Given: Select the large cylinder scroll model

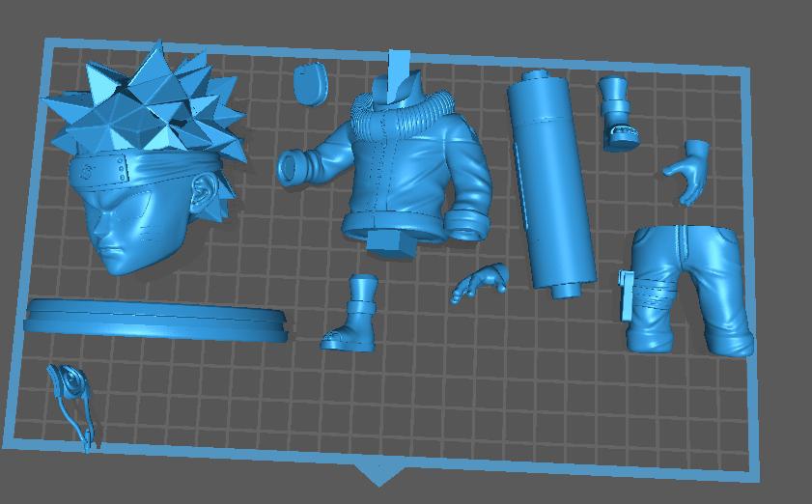Looking at the screenshot, I should click(x=550, y=184).
